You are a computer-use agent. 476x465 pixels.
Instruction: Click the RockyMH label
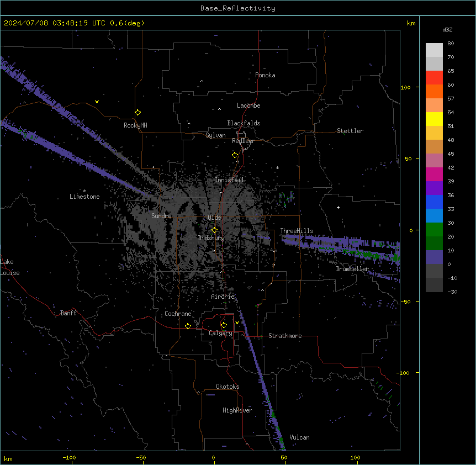(135, 125)
